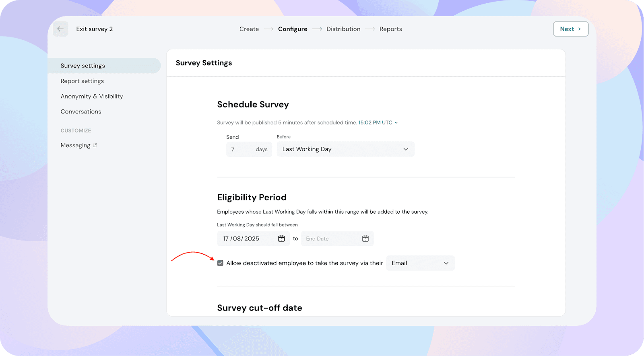
Task: Open Anonymity & Visibility settings
Action: click(92, 96)
